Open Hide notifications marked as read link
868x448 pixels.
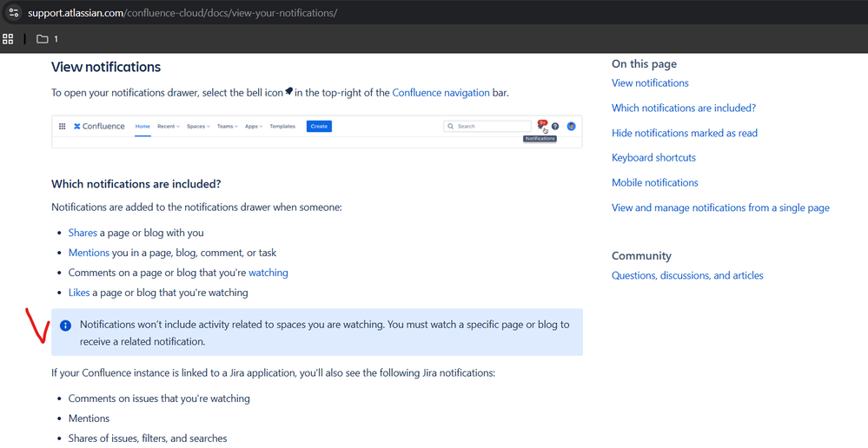pos(685,133)
